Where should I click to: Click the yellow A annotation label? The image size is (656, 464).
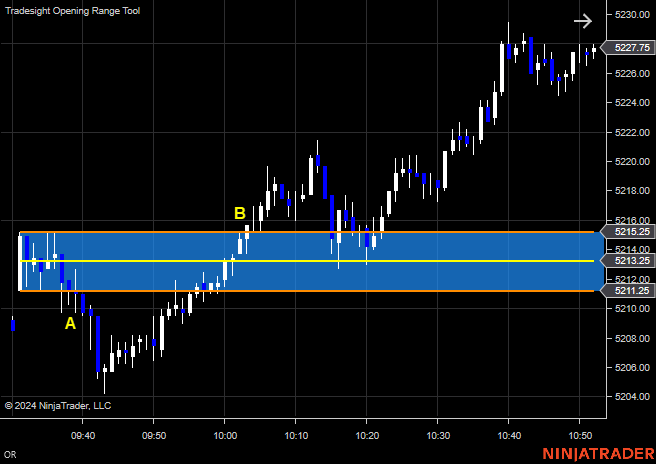tap(70, 323)
